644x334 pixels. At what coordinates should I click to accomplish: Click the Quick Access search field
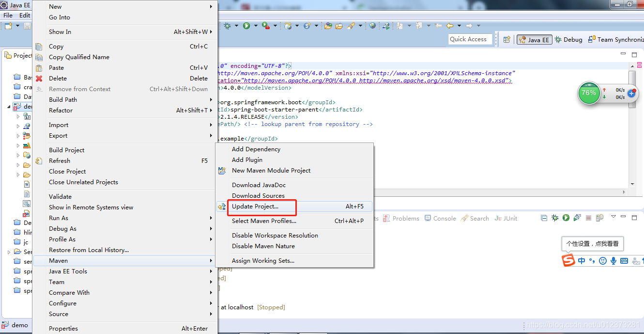(470, 39)
